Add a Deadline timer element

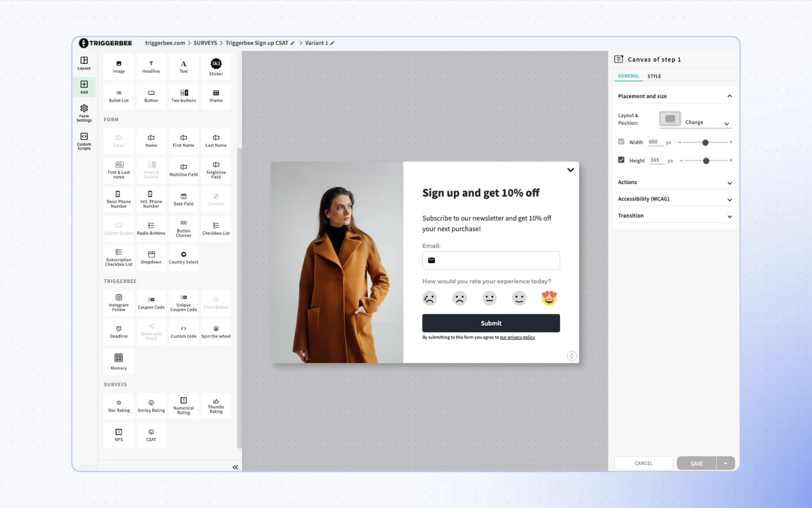(x=118, y=332)
